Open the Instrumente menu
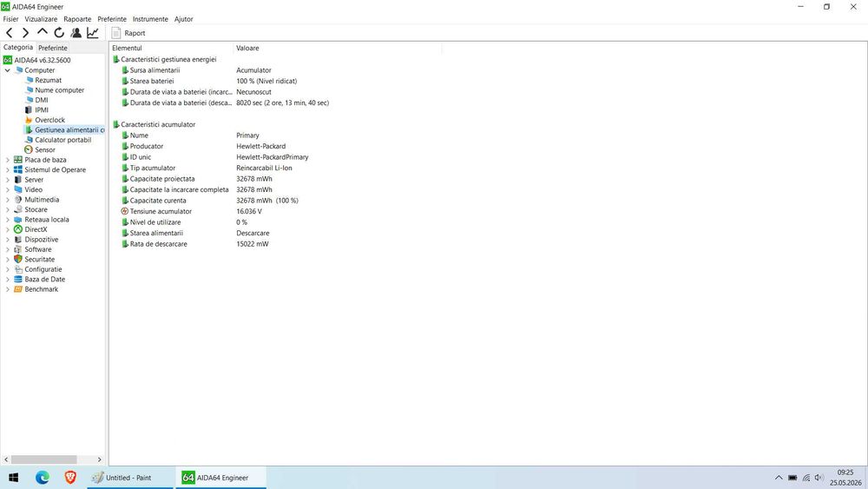868x489 pixels. click(x=150, y=19)
